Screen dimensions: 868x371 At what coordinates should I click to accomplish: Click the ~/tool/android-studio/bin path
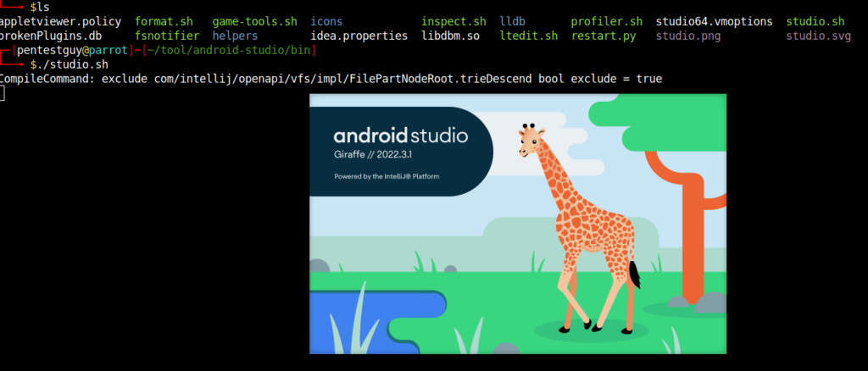click(x=229, y=51)
